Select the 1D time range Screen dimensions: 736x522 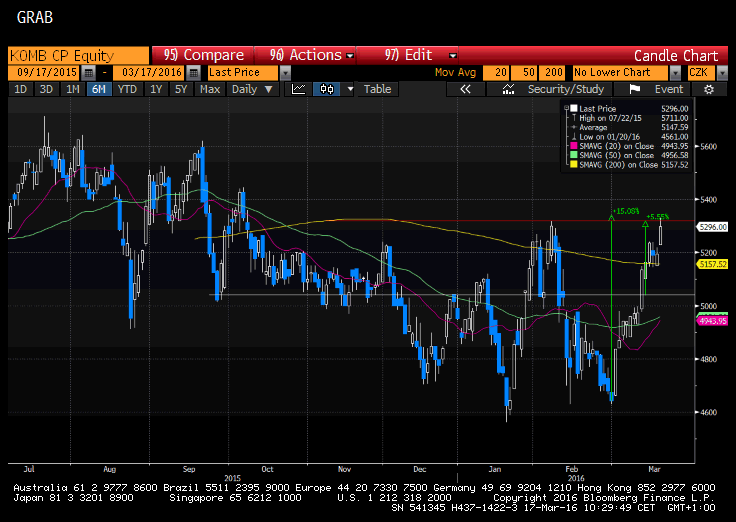pyautogui.click(x=21, y=89)
